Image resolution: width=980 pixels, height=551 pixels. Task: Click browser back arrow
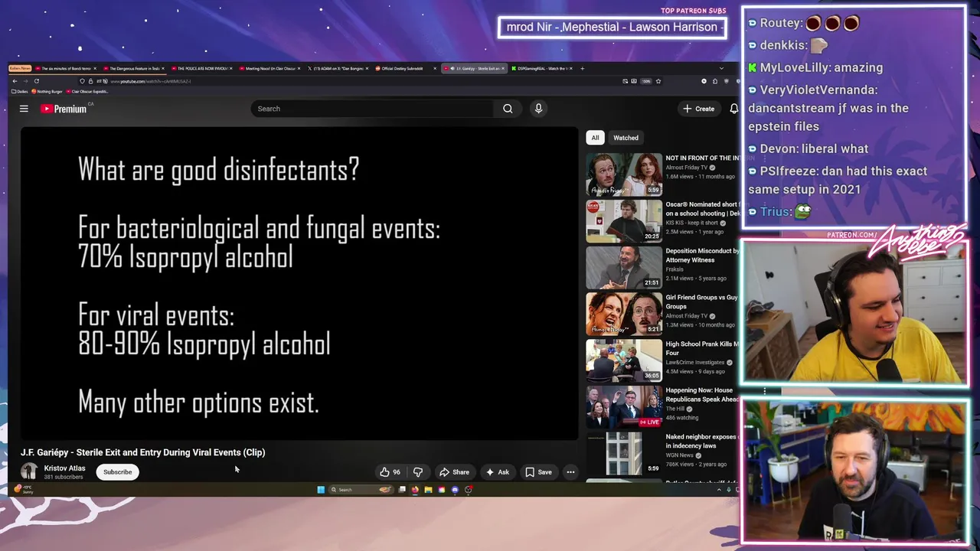coord(14,81)
